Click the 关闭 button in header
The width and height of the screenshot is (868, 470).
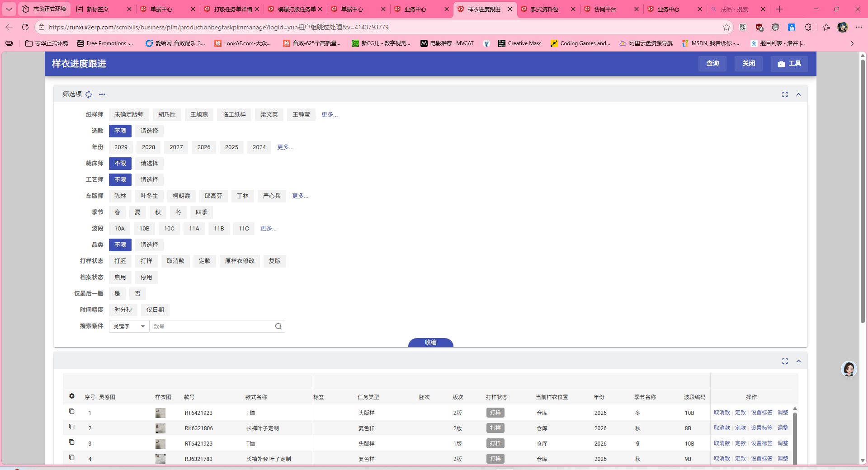[749, 64]
